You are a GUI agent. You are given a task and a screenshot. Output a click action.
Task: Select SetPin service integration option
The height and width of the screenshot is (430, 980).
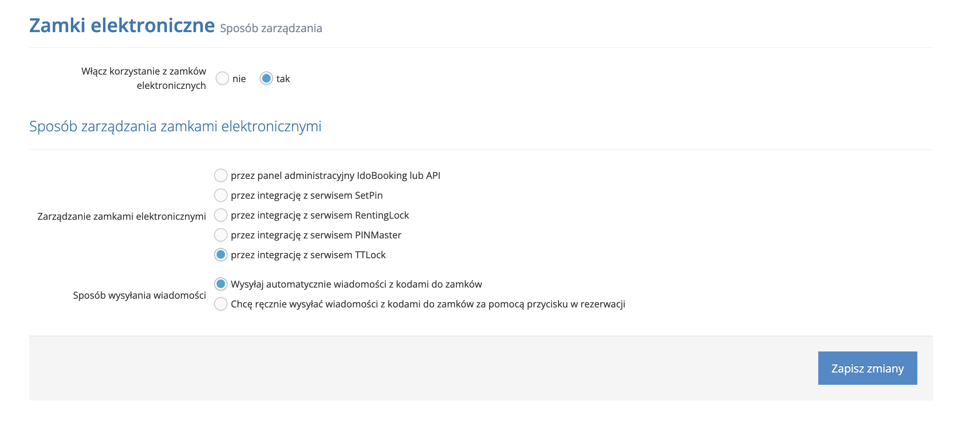221,195
